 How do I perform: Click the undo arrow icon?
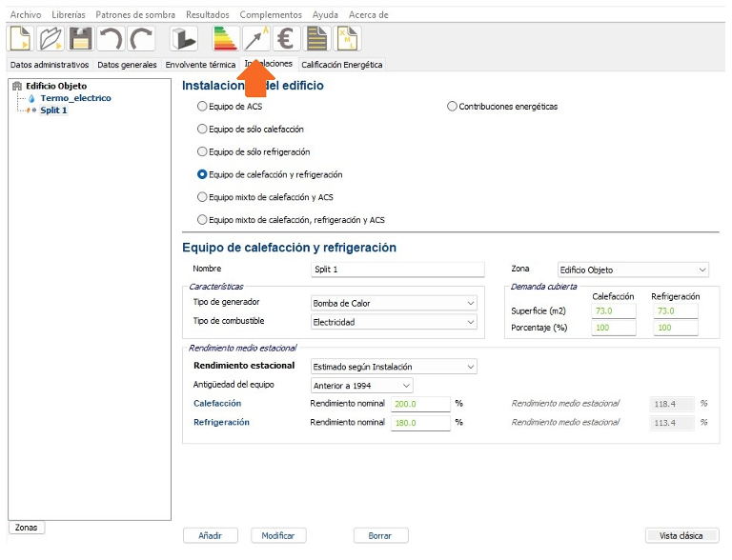111,38
